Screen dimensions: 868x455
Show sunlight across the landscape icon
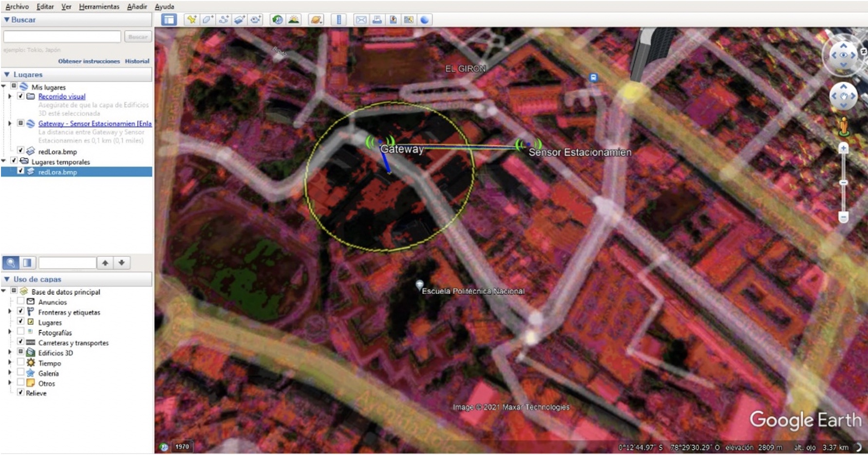(294, 19)
